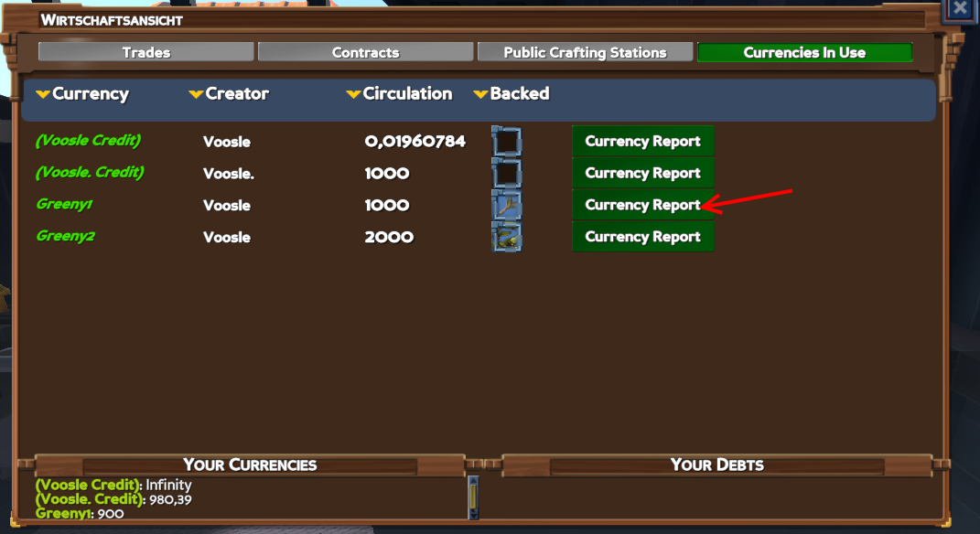The width and height of the screenshot is (980, 534).
Task: Click the Greeny2 currency name in table
Action: click(x=66, y=236)
